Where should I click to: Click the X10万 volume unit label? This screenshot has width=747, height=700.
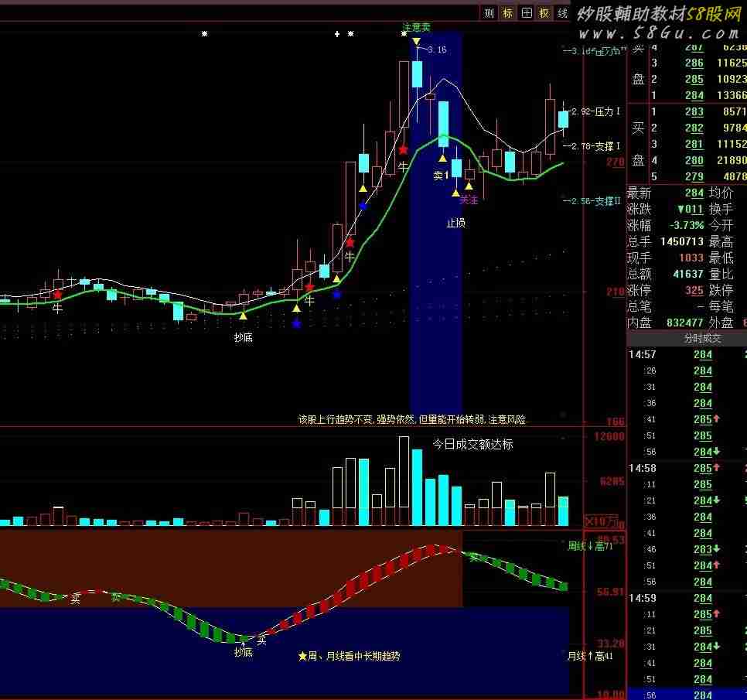[602, 521]
